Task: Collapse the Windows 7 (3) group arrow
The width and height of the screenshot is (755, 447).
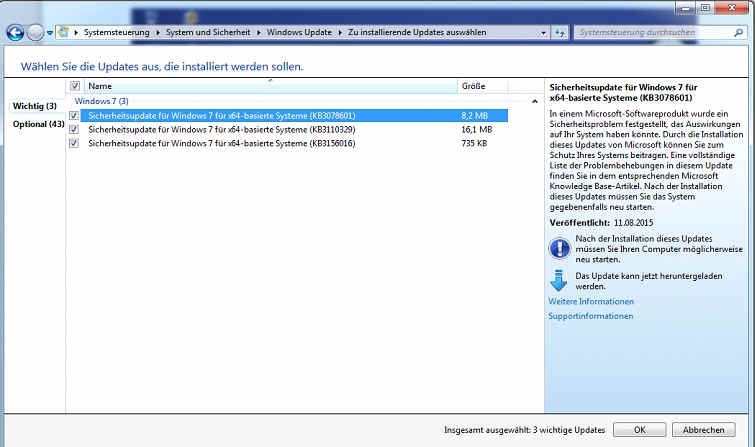Action: click(534, 102)
